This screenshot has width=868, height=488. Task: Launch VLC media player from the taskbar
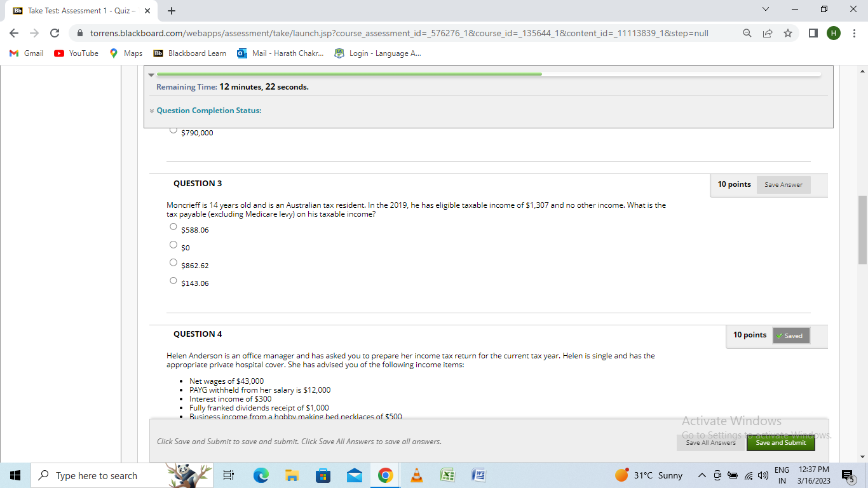point(417,475)
